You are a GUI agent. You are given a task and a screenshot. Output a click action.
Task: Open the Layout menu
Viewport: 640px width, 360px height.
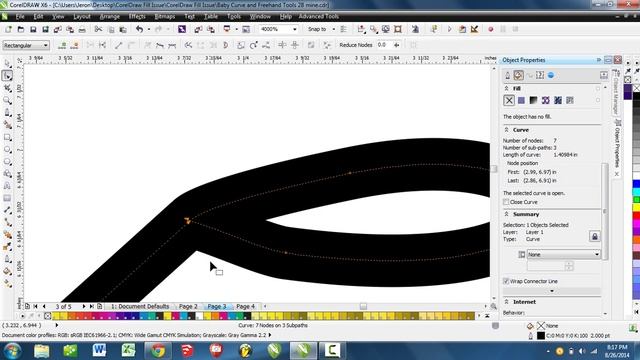(82, 17)
